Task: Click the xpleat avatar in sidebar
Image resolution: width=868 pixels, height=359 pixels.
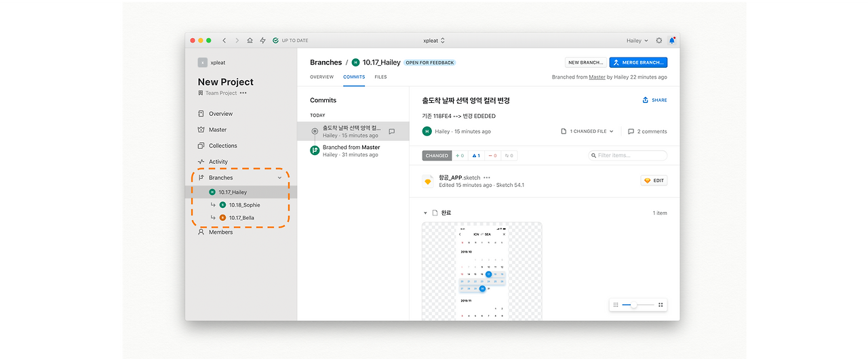Action: [x=203, y=62]
